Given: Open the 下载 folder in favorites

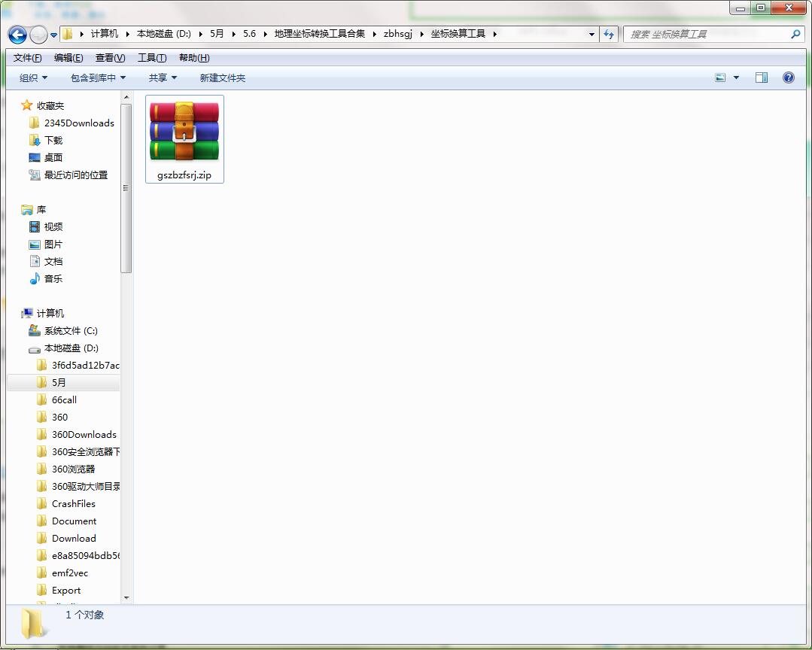Looking at the screenshot, I should 46,140.
